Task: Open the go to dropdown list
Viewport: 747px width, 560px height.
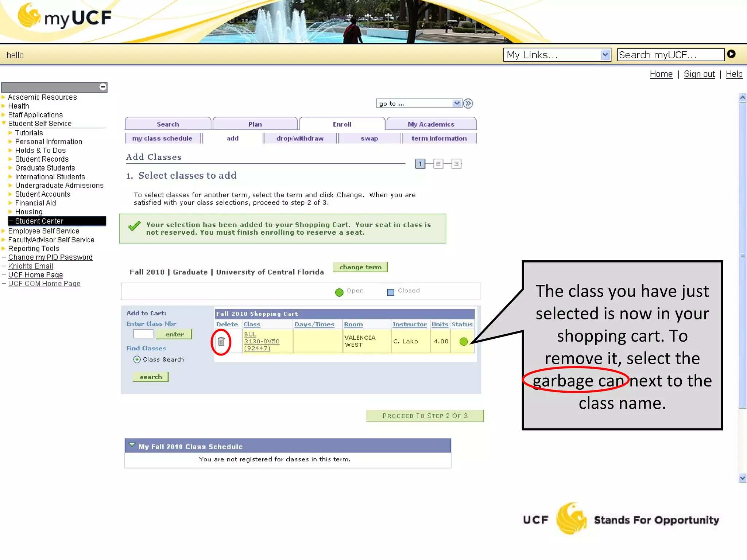Action: coord(456,104)
